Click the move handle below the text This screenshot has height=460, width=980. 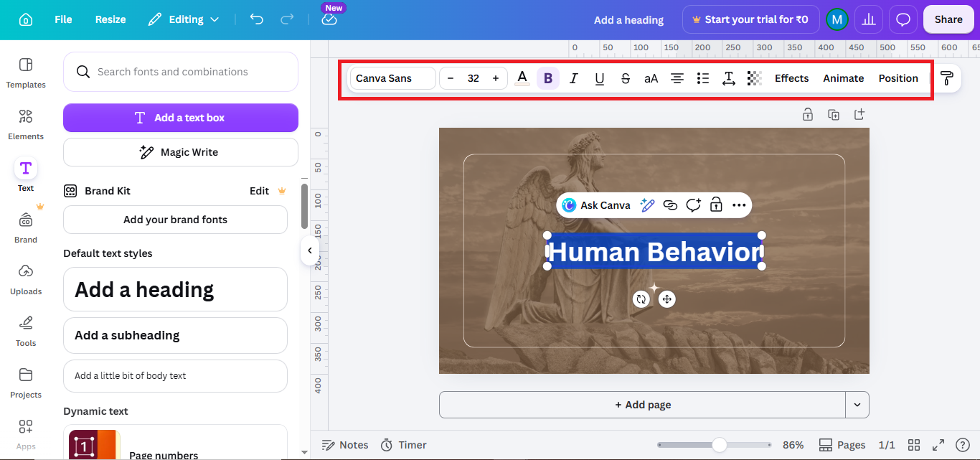(667, 299)
